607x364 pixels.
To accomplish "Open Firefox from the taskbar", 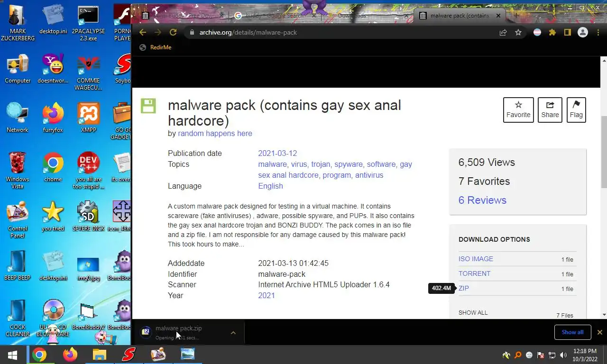I will (x=70, y=355).
